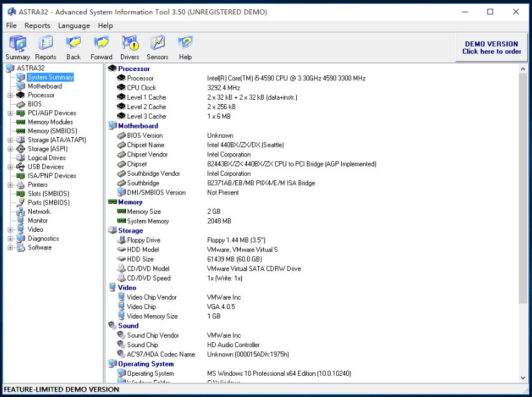This screenshot has width=532, height=397.
Task: Open the Reports menu
Action: tap(37, 26)
